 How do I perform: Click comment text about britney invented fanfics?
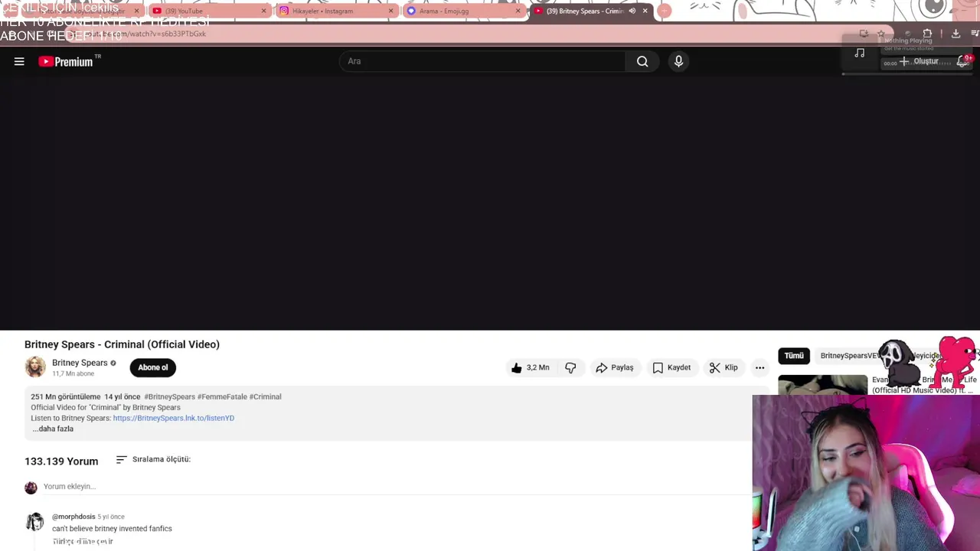point(112,529)
